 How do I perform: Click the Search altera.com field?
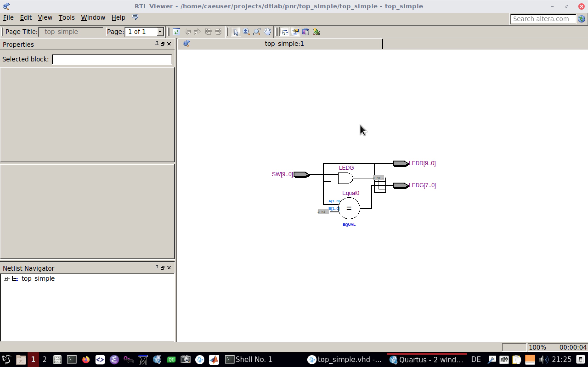click(543, 19)
